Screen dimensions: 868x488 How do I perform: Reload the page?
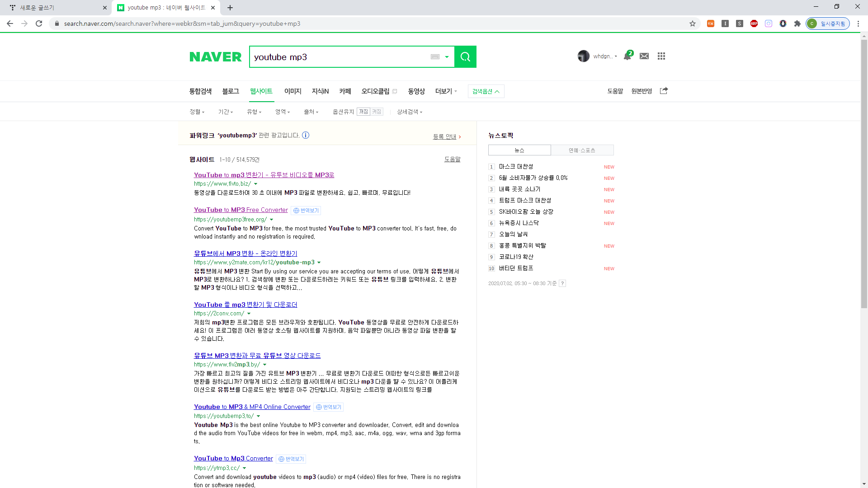pos(39,23)
